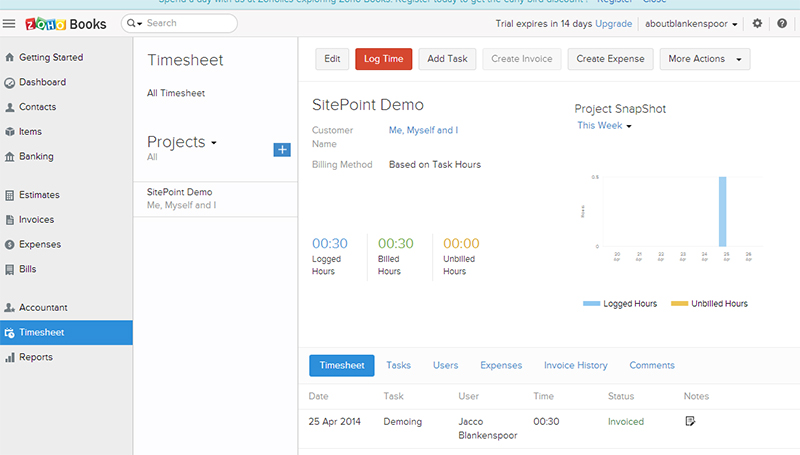Open Invoices in the sidebar

point(37,219)
